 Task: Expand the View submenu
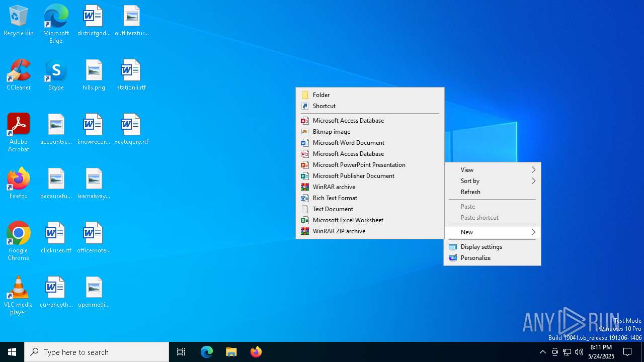point(492,170)
